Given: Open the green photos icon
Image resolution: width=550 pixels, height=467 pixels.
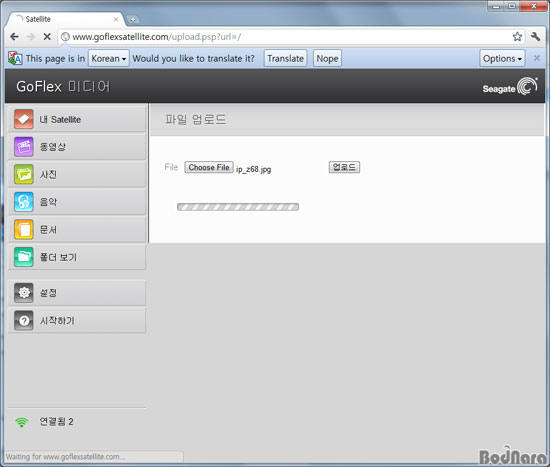Looking at the screenshot, I should coord(24,174).
